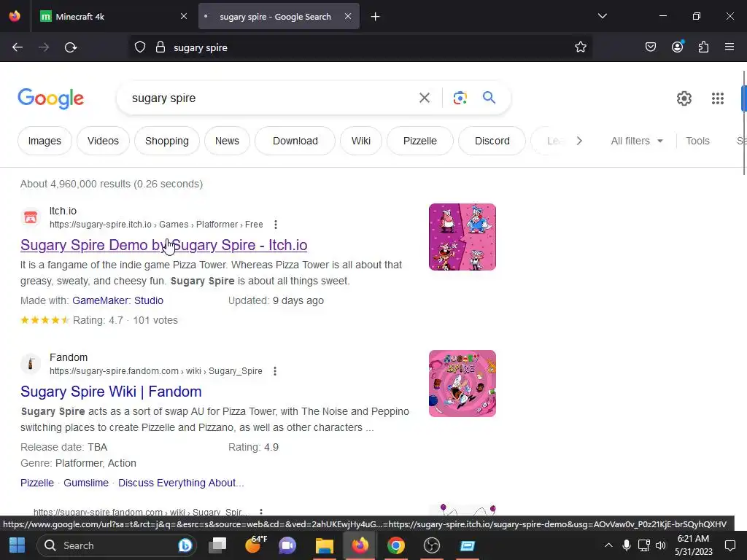Open Sugary Spire Demo Itch.io result
The width and height of the screenshot is (747, 560).
163,245
